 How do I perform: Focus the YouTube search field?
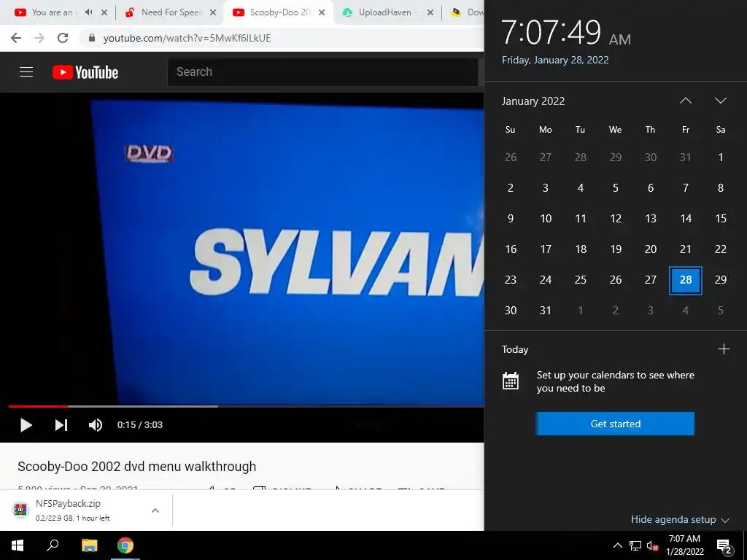pyautogui.click(x=322, y=72)
